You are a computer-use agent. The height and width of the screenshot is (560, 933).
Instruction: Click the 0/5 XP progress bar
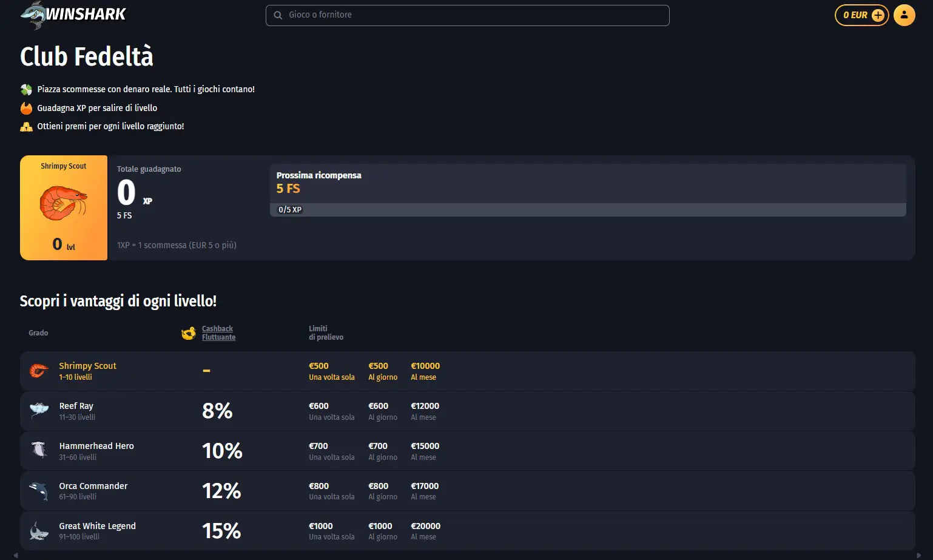tap(588, 210)
